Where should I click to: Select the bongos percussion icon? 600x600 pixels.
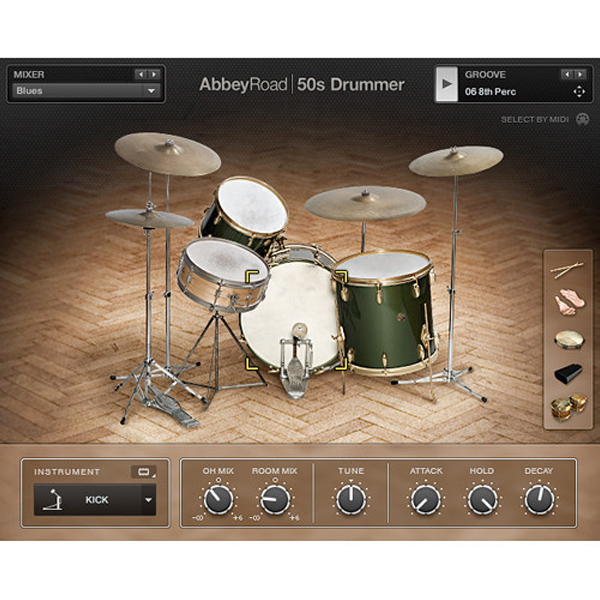tap(568, 407)
